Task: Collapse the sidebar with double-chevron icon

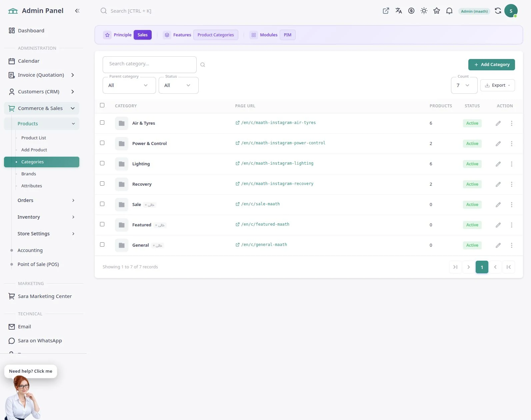Action: (x=77, y=11)
